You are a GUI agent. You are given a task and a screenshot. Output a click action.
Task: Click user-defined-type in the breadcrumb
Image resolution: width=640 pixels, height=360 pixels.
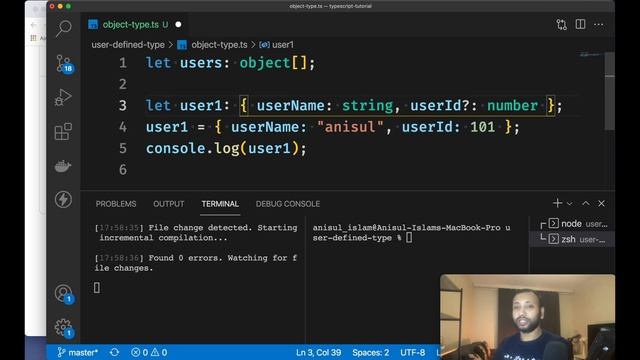128,44
